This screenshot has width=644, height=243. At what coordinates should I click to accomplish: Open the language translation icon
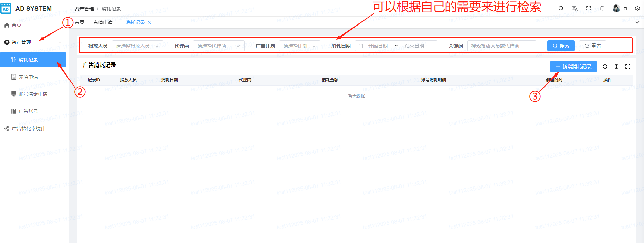[x=575, y=8]
